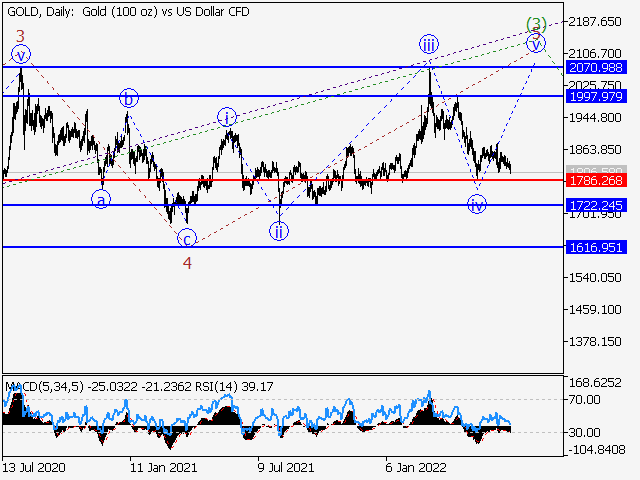The image size is (640, 480).
Task: Select the circled wave c marker
Action: pos(187,238)
